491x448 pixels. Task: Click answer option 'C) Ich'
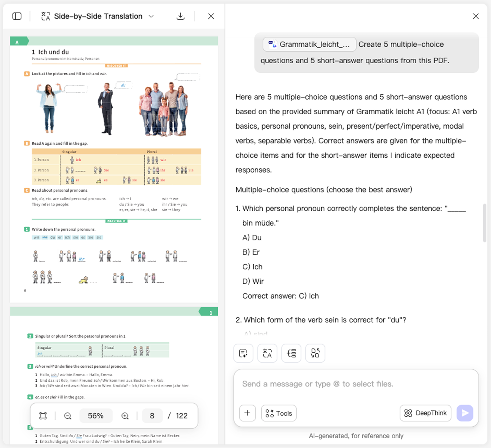252,267
